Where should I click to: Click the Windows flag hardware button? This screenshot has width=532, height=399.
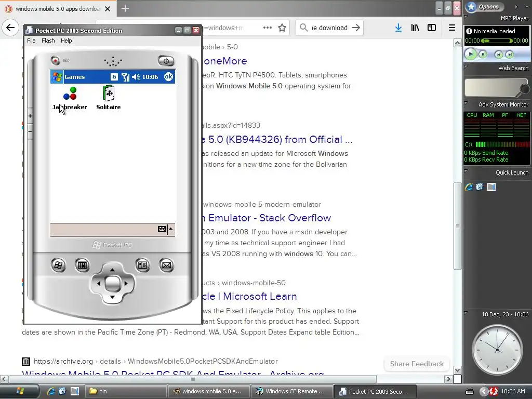[58, 265]
